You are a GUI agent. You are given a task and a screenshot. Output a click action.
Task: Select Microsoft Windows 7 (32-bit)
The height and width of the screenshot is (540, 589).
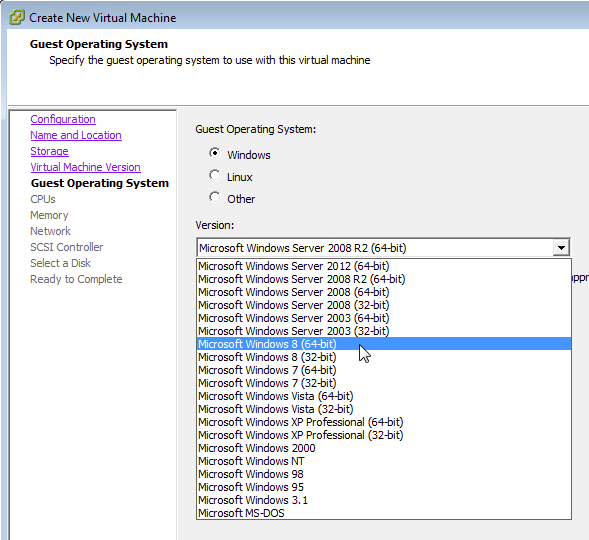(384, 383)
